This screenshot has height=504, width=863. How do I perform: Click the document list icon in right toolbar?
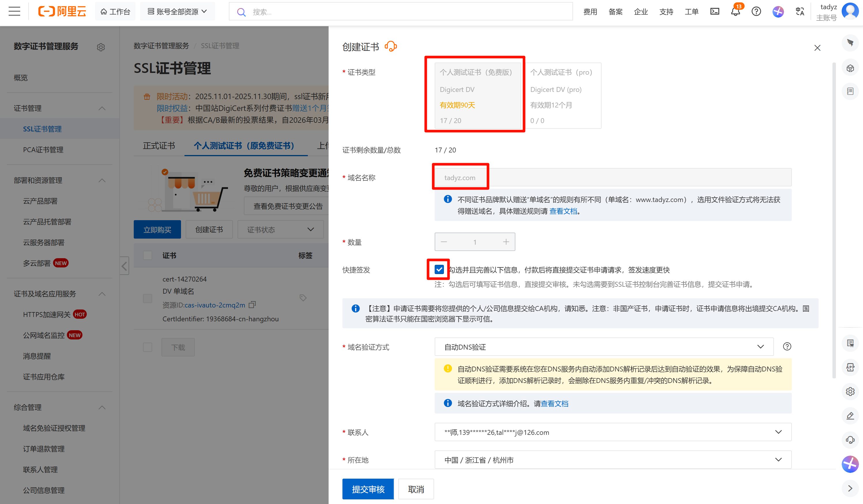850,91
